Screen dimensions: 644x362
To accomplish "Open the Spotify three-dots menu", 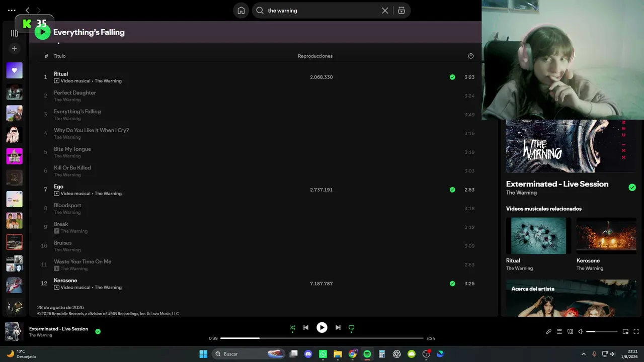I will [x=12, y=10].
